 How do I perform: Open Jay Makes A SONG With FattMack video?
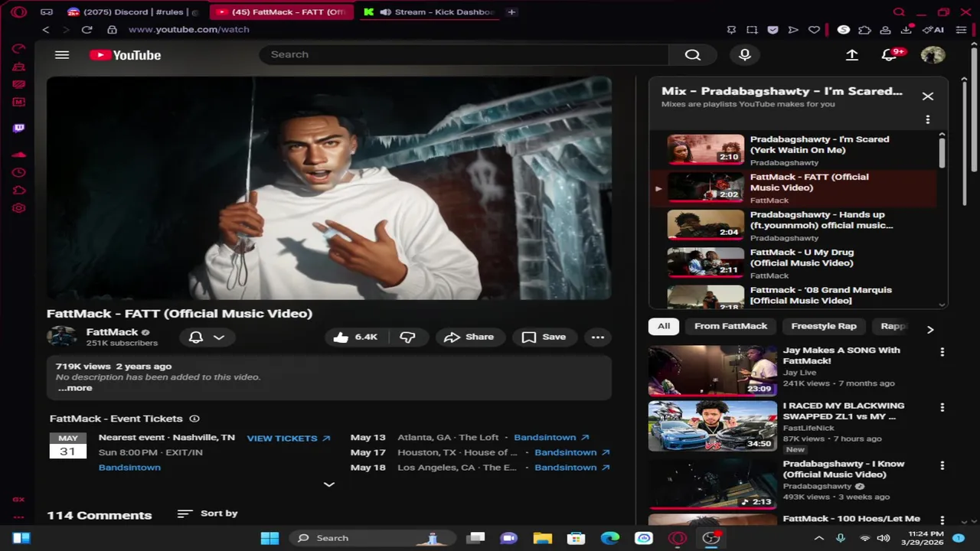tap(841, 355)
